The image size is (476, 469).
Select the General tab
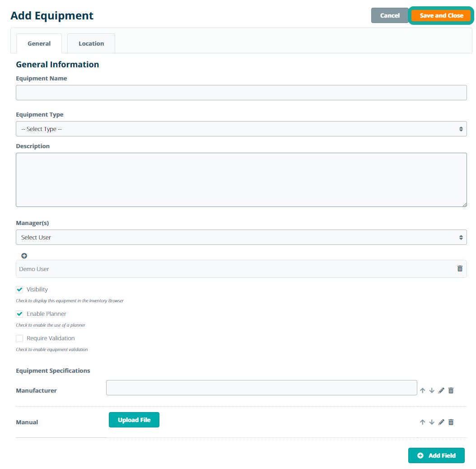[39, 43]
